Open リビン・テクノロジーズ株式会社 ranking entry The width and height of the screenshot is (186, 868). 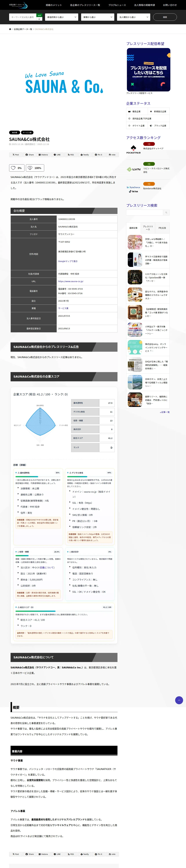pyautogui.click(x=156, y=170)
